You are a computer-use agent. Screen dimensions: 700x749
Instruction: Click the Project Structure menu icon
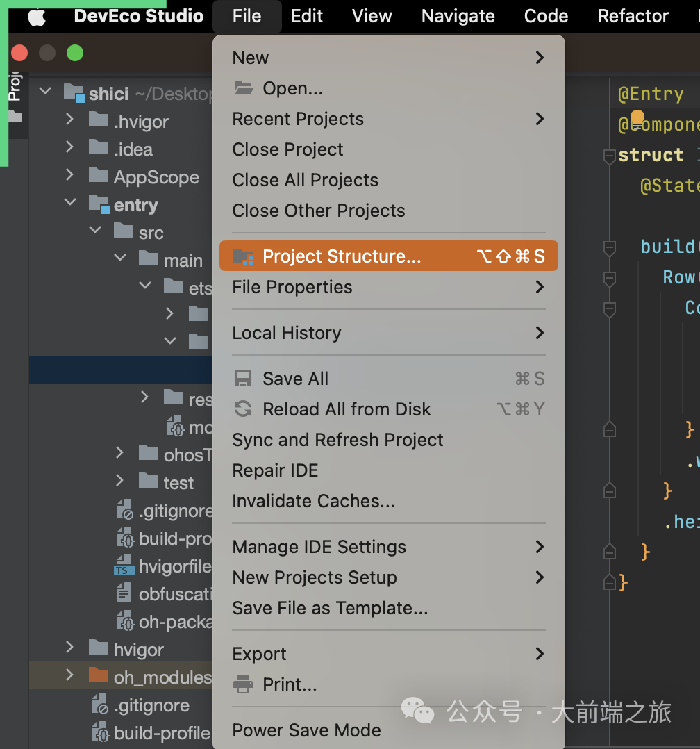[x=243, y=256]
